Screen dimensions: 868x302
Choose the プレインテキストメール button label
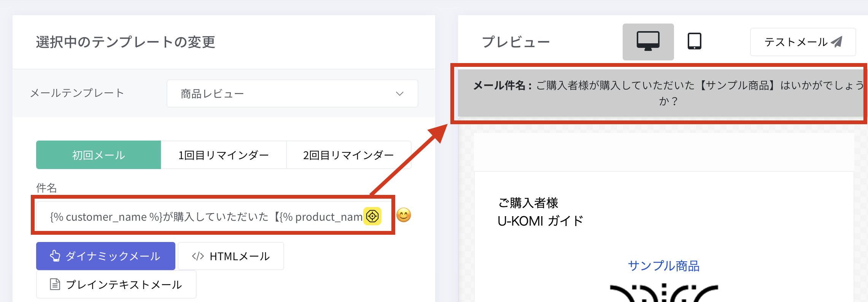124,285
